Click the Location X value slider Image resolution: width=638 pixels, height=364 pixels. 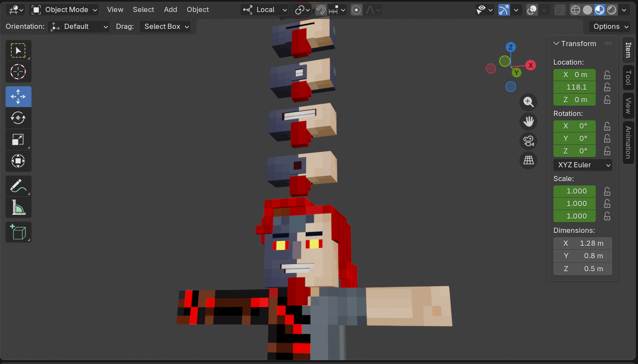(575, 75)
